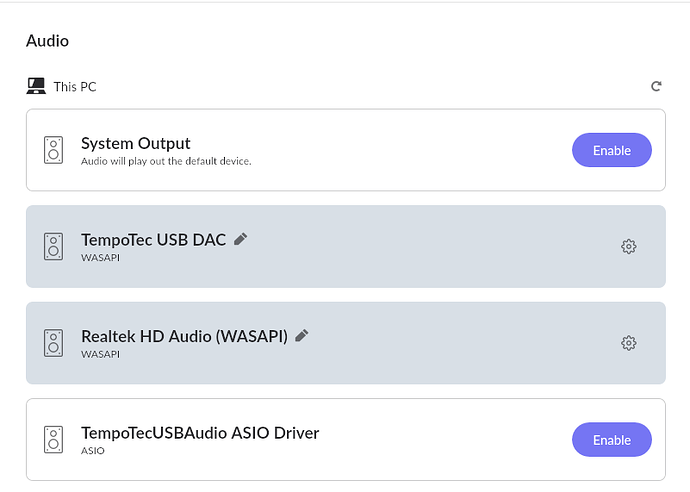Rename TempoTec USB DAC with pencil icon

240,239
